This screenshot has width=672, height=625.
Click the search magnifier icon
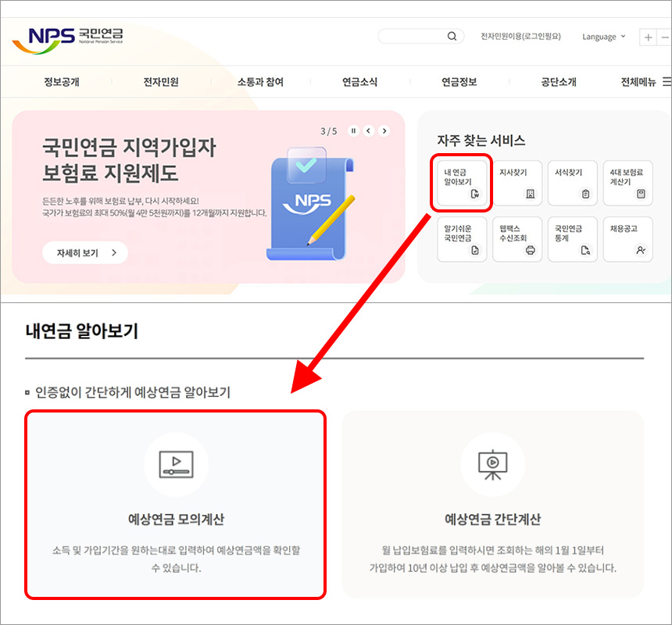(452, 36)
